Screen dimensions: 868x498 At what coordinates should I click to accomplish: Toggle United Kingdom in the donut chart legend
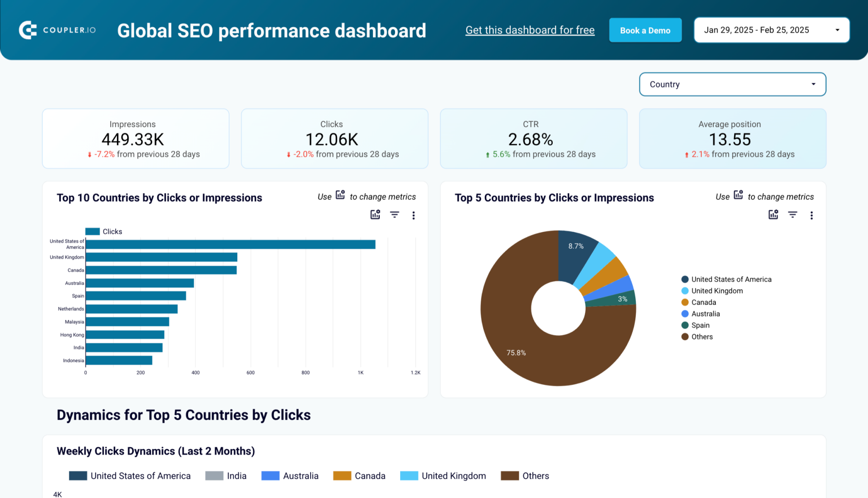click(x=717, y=291)
